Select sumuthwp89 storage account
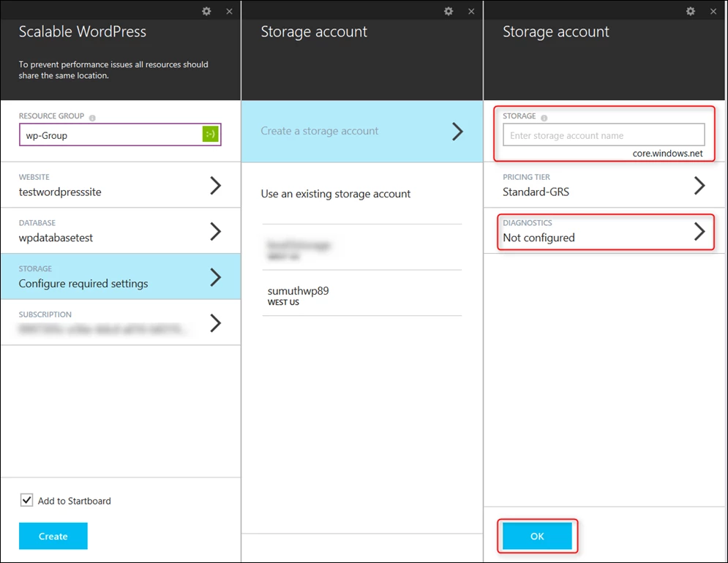 tap(361, 293)
